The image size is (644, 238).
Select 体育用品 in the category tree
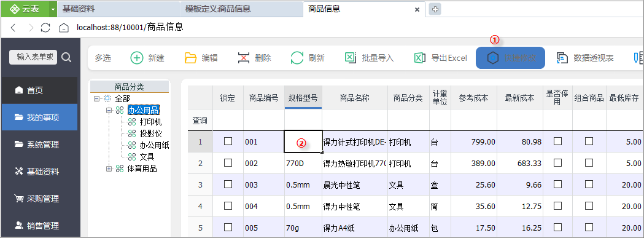(x=142, y=169)
